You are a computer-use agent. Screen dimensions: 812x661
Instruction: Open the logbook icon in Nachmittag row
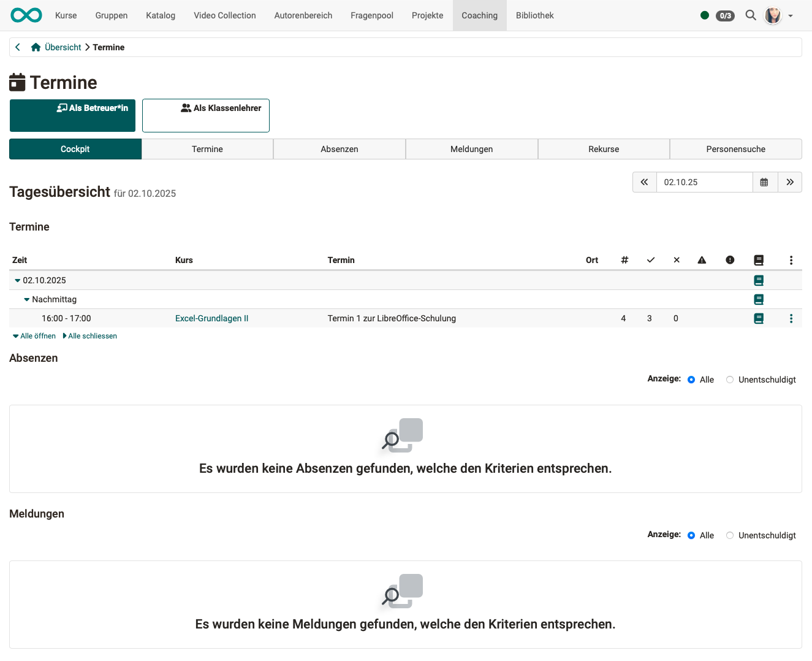pos(759,299)
